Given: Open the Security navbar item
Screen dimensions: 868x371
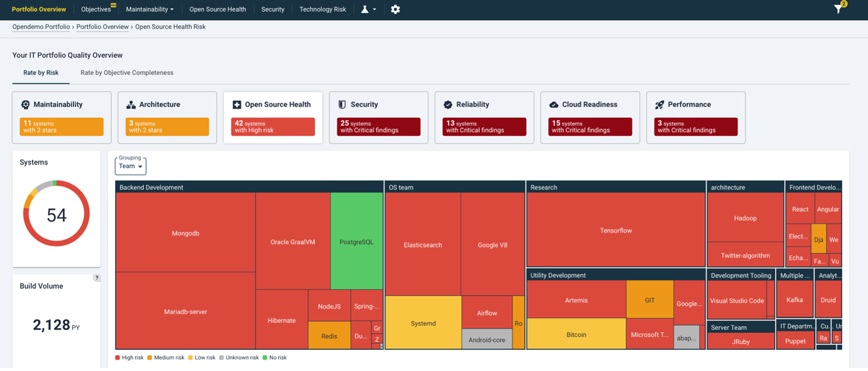Looking at the screenshot, I should 273,9.
